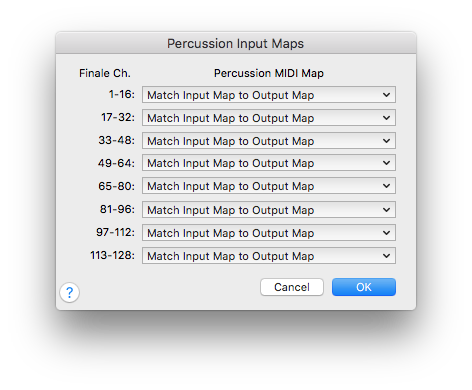Click the Percussion Input Maps title bar
This screenshot has height=390, width=472.
point(236,43)
